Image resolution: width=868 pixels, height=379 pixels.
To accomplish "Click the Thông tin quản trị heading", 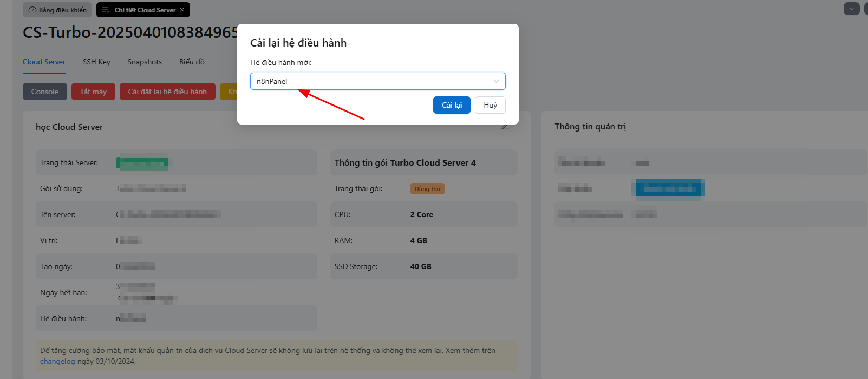I will click(x=590, y=126).
